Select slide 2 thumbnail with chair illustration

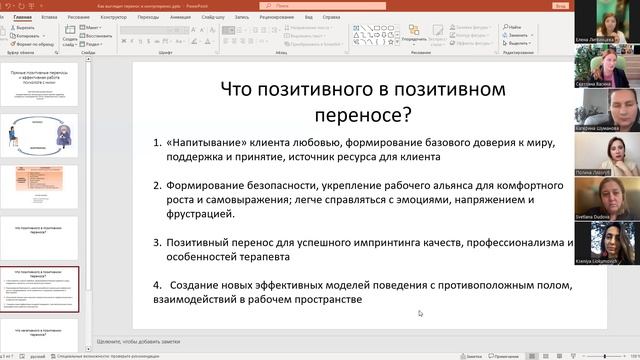(39, 136)
